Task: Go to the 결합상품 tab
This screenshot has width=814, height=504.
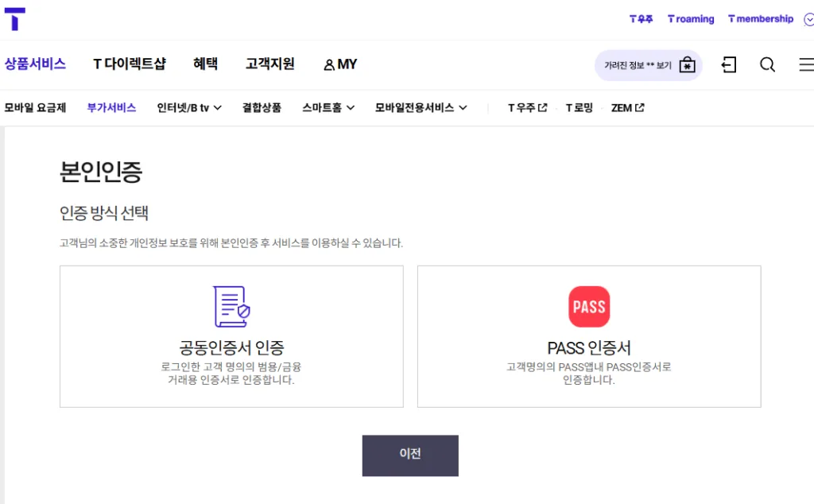Action: coord(262,108)
